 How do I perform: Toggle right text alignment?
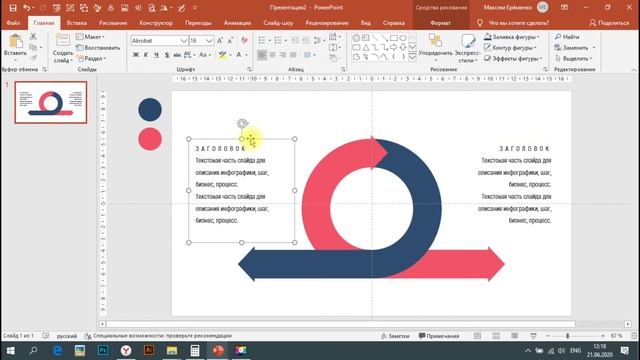pos(282,55)
